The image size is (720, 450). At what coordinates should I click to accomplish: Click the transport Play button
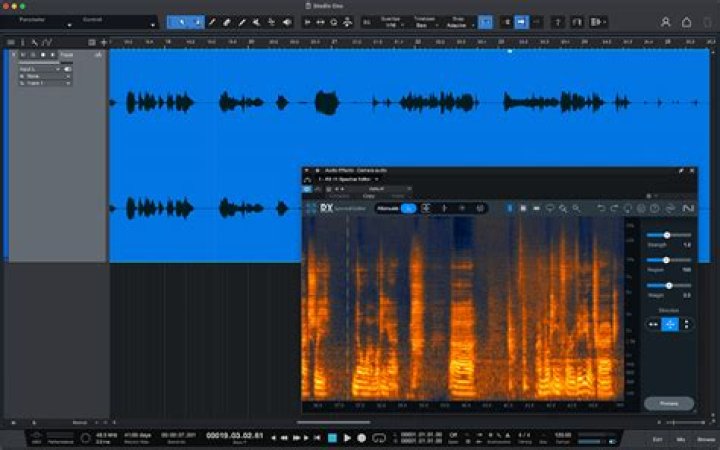(347, 438)
